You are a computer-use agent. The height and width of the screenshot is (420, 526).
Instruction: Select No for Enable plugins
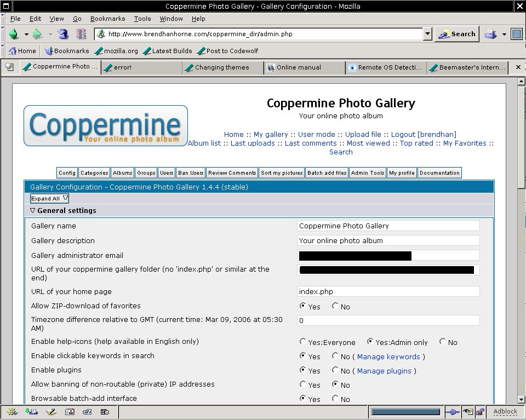[x=335, y=370]
